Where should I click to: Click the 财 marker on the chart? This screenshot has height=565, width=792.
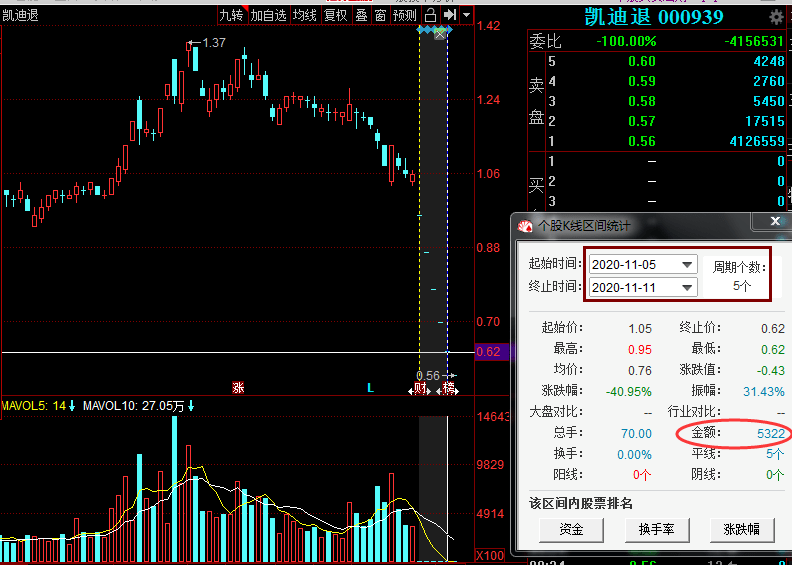[420, 387]
